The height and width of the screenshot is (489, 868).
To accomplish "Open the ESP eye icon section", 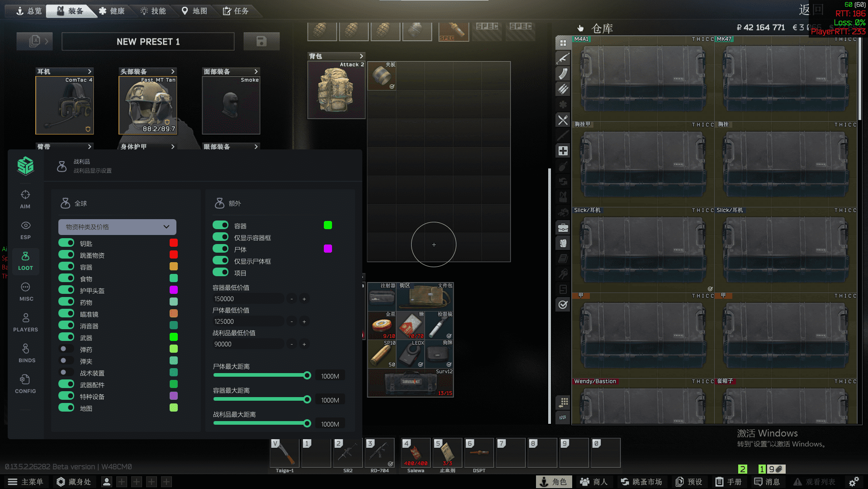I will pos(25,230).
